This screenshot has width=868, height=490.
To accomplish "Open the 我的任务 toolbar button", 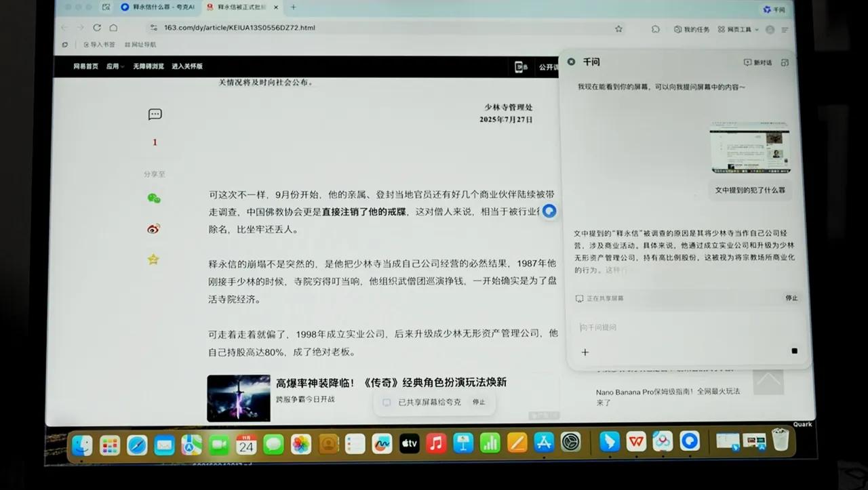I will click(692, 30).
